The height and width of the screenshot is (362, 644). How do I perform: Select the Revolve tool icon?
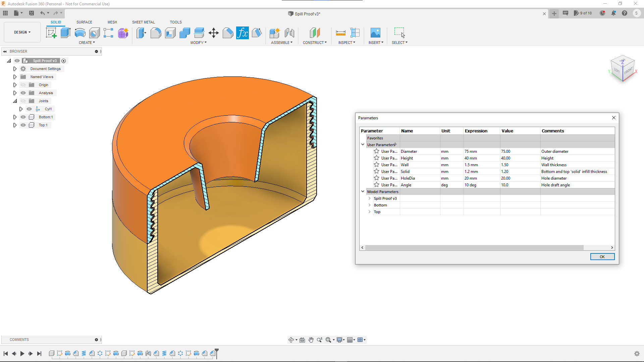(x=80, y=33)
